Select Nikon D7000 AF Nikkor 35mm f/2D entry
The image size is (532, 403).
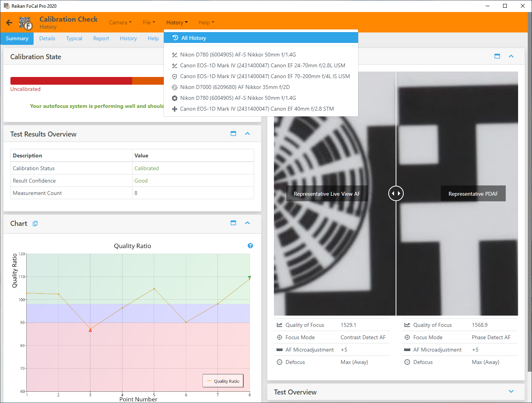[261, 87]
